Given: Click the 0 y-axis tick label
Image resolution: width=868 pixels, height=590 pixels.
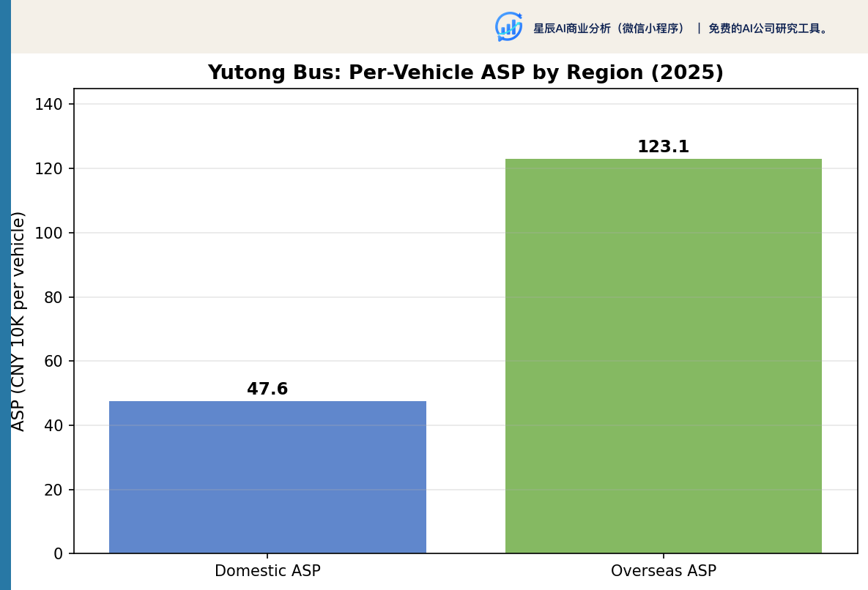Looking at the screenshot, I should (58, 554).
